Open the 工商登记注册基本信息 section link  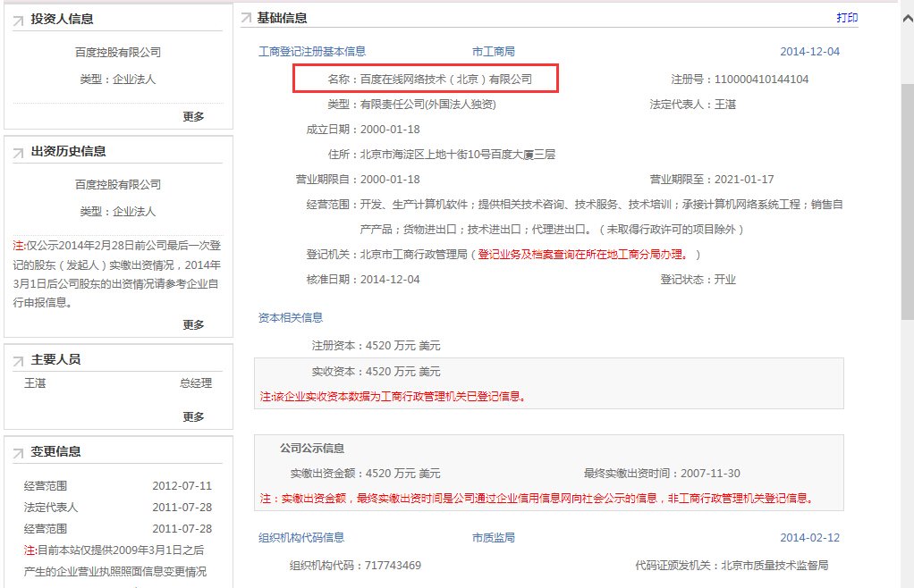coord(309,51)
